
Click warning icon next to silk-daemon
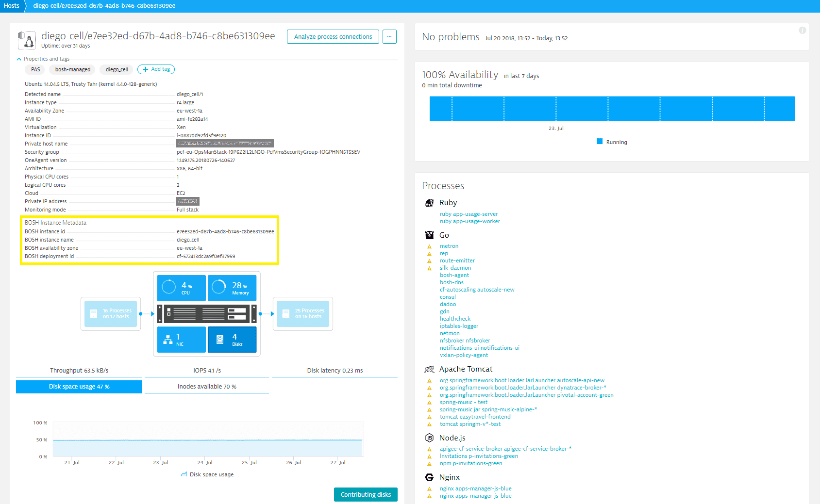(429, 268)
